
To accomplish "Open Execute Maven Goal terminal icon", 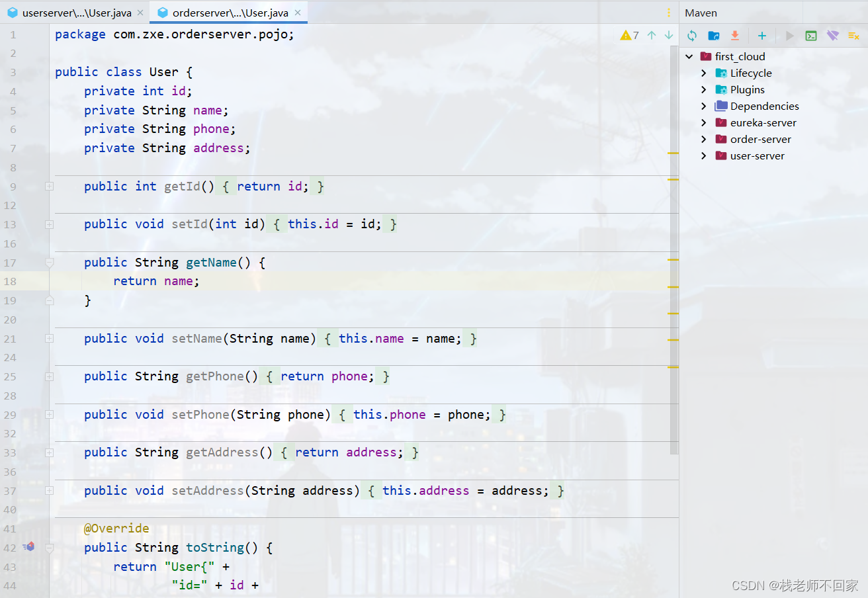I will coord(811,36).
